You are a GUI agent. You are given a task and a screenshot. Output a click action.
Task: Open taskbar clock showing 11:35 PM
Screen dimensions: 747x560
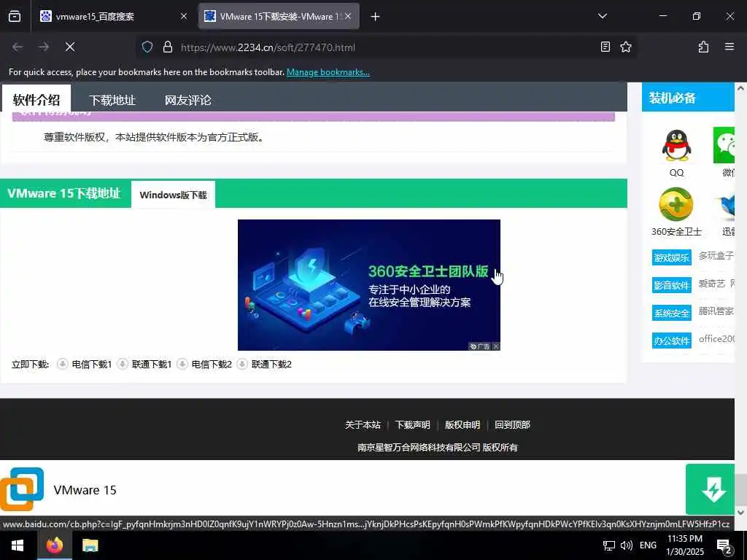click(x=684, y=545)
